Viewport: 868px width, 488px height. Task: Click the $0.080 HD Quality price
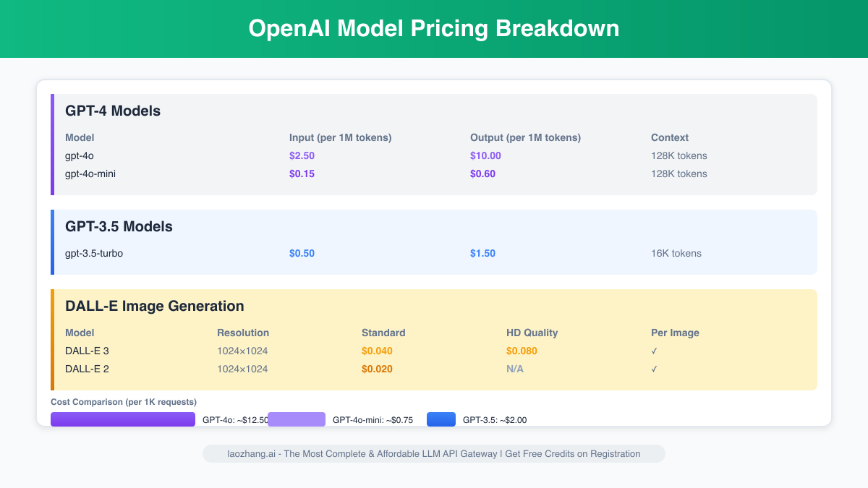click(x=522, y=351)
